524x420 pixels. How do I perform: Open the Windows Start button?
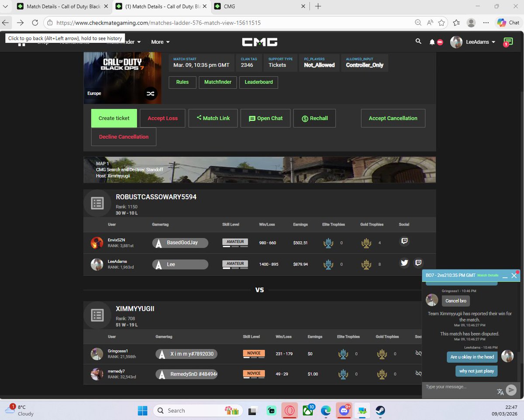[x=143, y=410]
